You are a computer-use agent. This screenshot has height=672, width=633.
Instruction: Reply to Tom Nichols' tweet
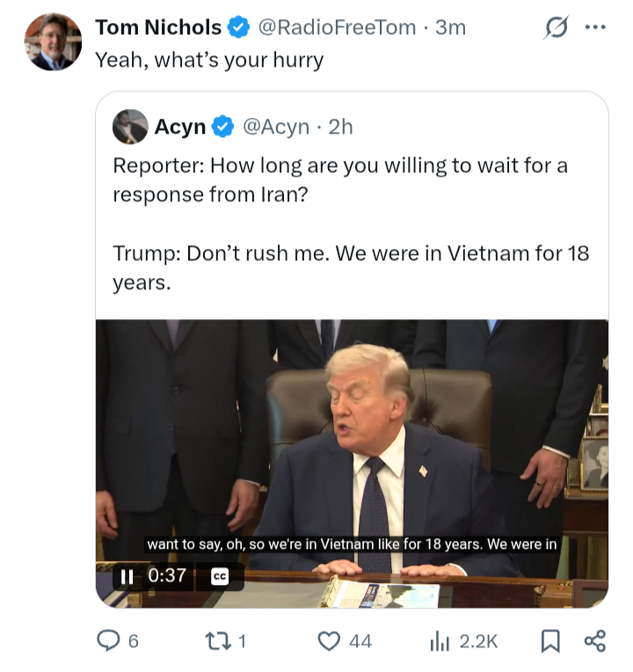pos(108,641)
